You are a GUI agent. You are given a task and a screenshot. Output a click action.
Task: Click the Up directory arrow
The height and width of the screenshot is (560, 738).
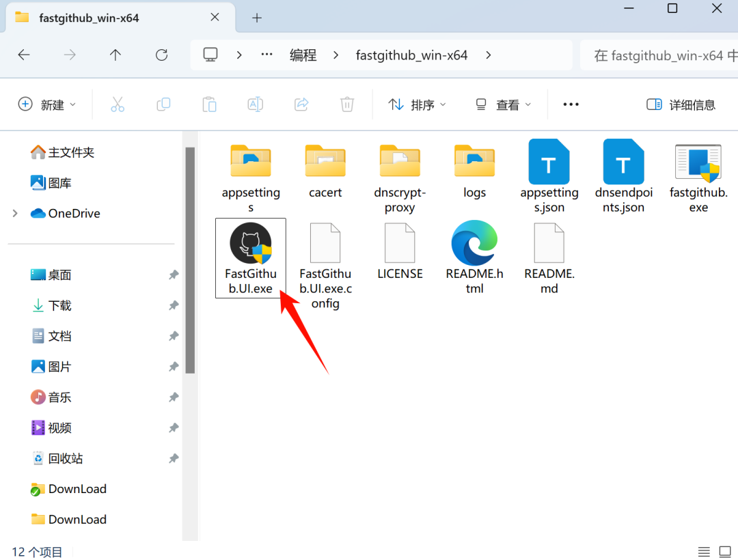[115, 55]
